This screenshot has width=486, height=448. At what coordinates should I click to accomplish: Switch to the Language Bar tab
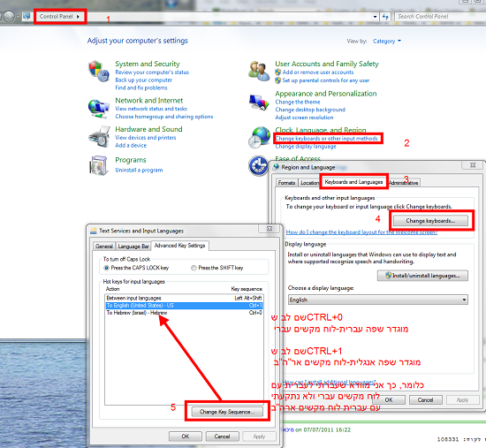(x=133, y=247)
